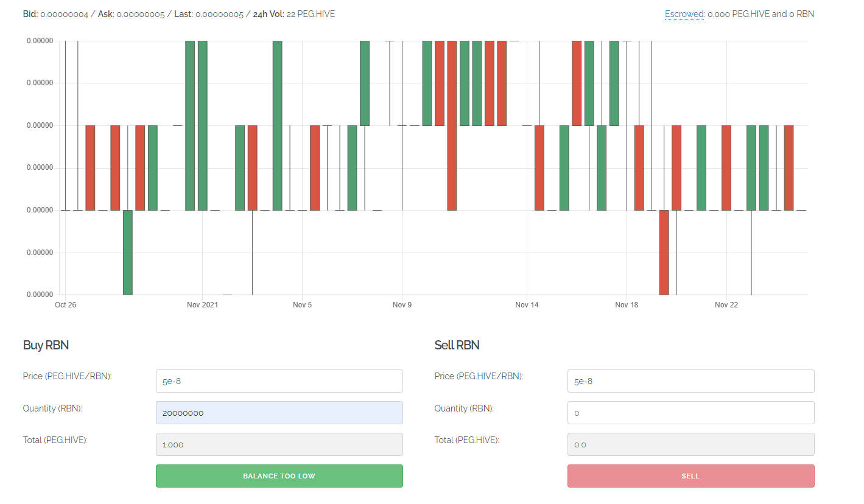
Task: Click the 'Buy RBN' heading
Action: coord(46,345)
